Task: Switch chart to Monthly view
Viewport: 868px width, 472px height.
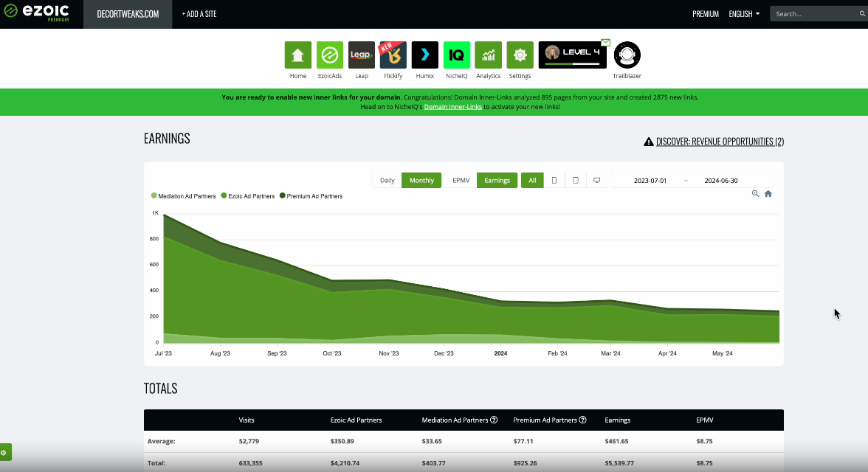Action: [421, 181]
